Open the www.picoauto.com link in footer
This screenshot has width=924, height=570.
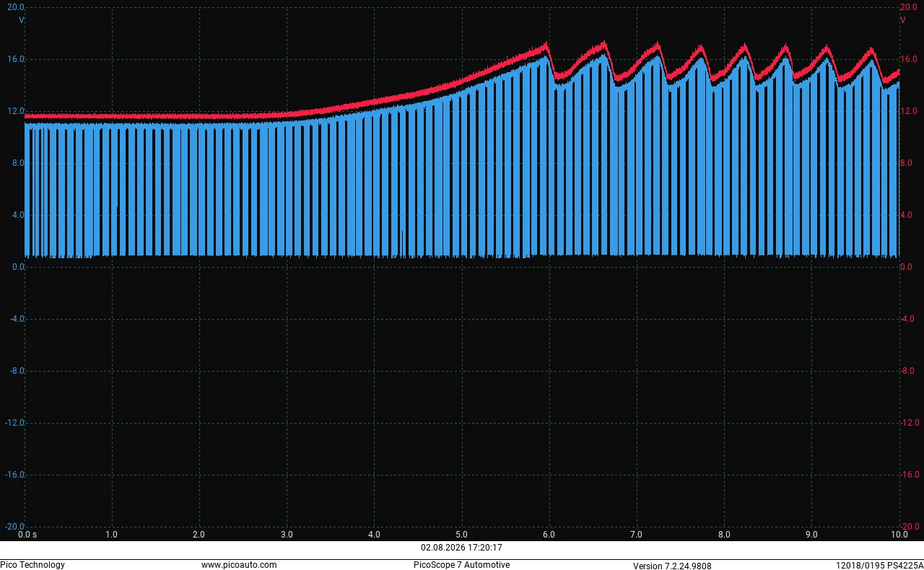238,565
